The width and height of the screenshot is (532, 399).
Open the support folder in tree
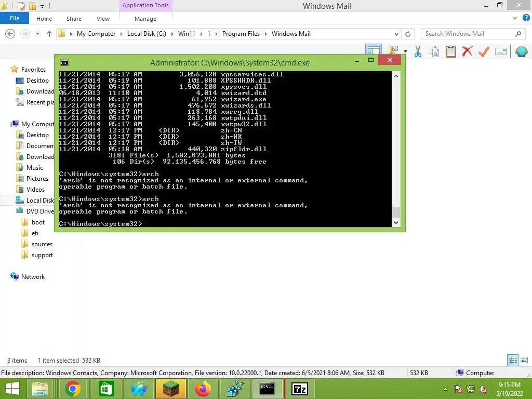(x=42, y=255)
